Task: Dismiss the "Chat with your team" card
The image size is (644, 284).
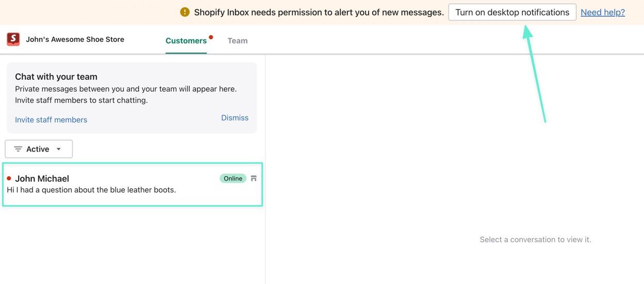Action: click(235, 118)
